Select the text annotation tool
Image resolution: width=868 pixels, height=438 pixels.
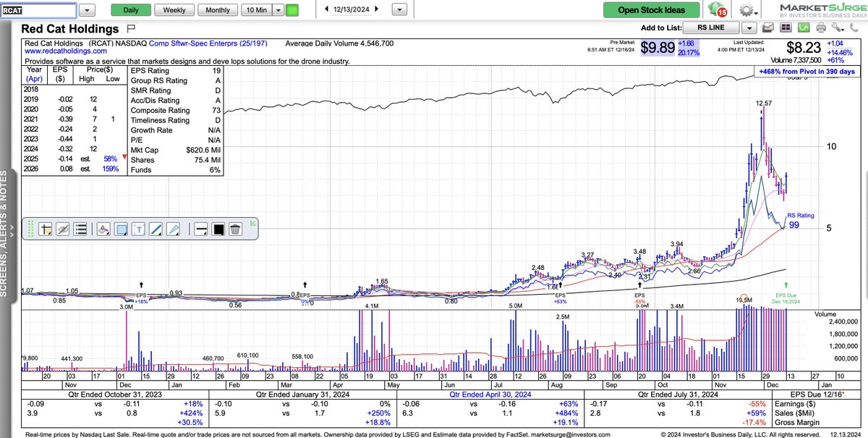[140, 229]
